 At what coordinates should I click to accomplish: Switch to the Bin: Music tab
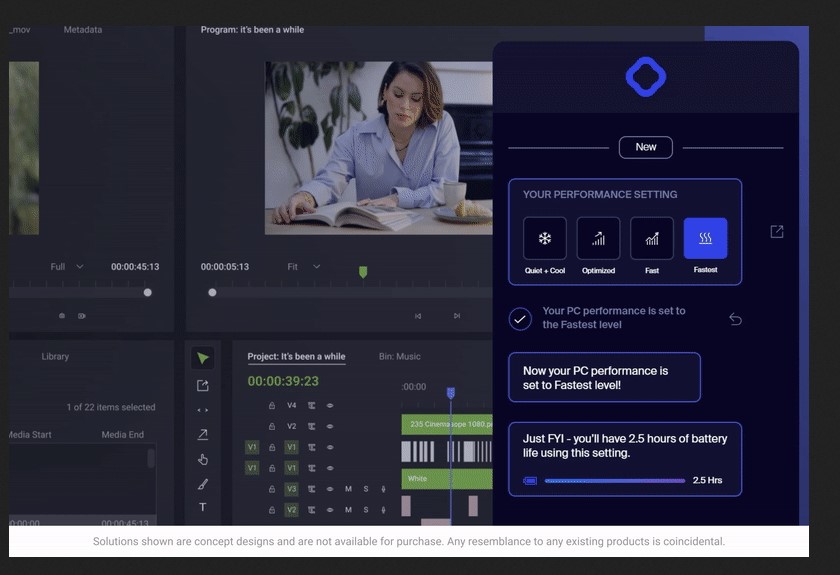click(400, 357)
